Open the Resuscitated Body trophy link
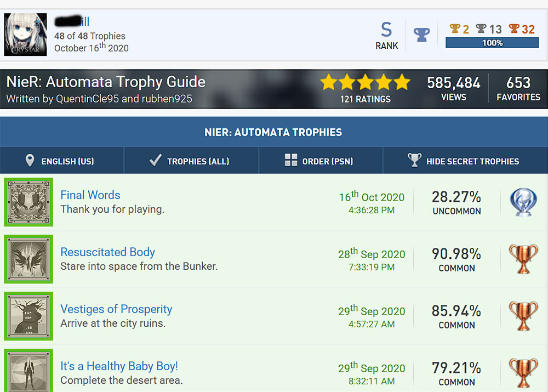 [107, 252]
